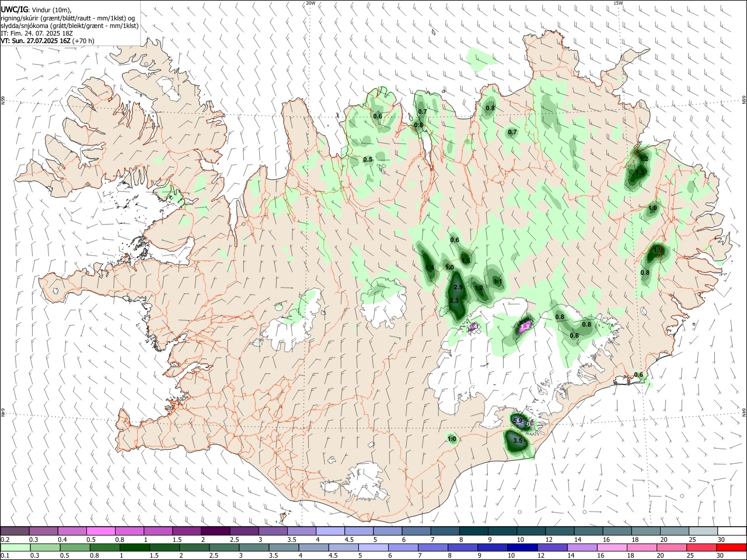This screenshot has width=747, height=560.
Task: Pick the hot pink 20 rain legend swatch
Action: [671, 547]
